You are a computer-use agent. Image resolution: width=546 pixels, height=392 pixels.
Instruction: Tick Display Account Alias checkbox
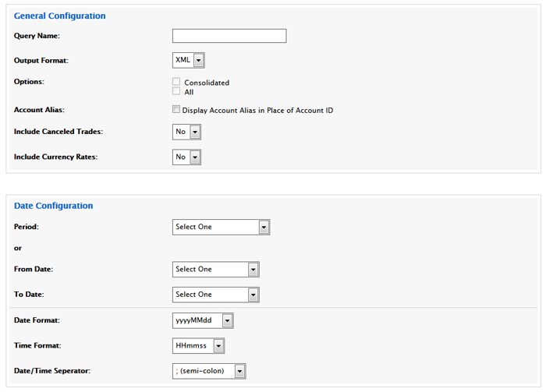point(176,109)
